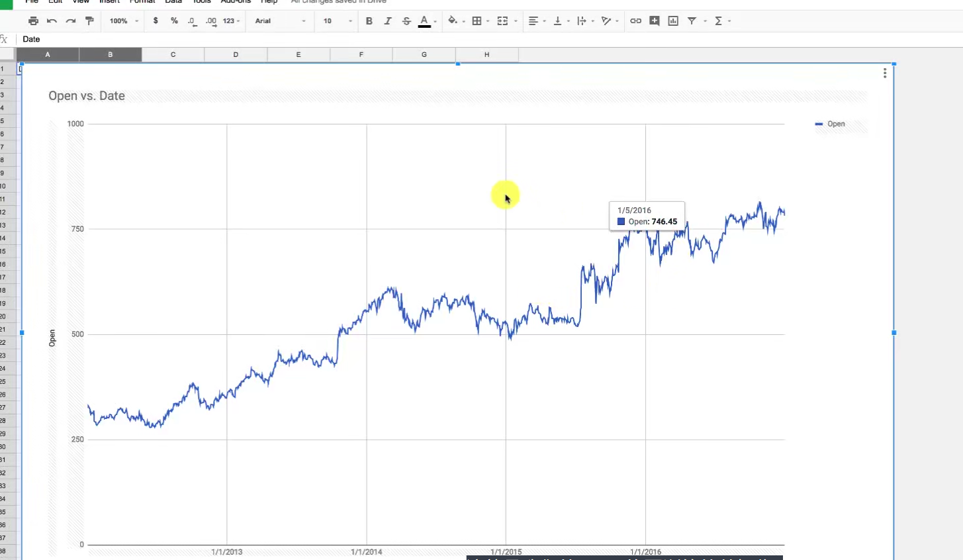Open the three-dot chart options menu
Screen dimensions: 963x560
click(x=884, y=73)
